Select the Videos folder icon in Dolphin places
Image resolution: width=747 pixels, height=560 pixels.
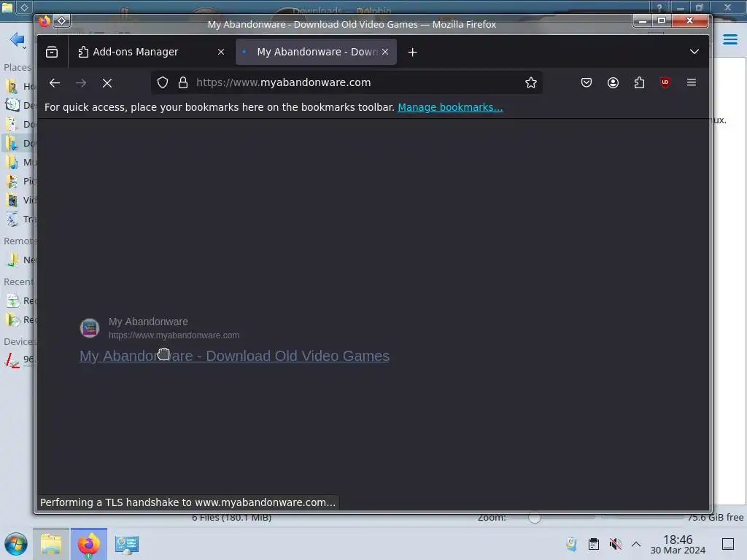[x=12, y=201]
